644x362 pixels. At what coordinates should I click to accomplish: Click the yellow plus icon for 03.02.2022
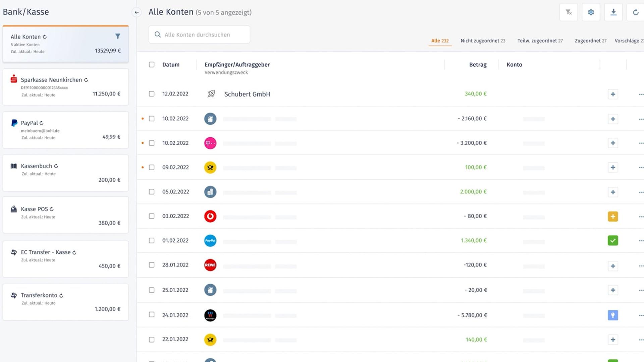click(613, 217)
